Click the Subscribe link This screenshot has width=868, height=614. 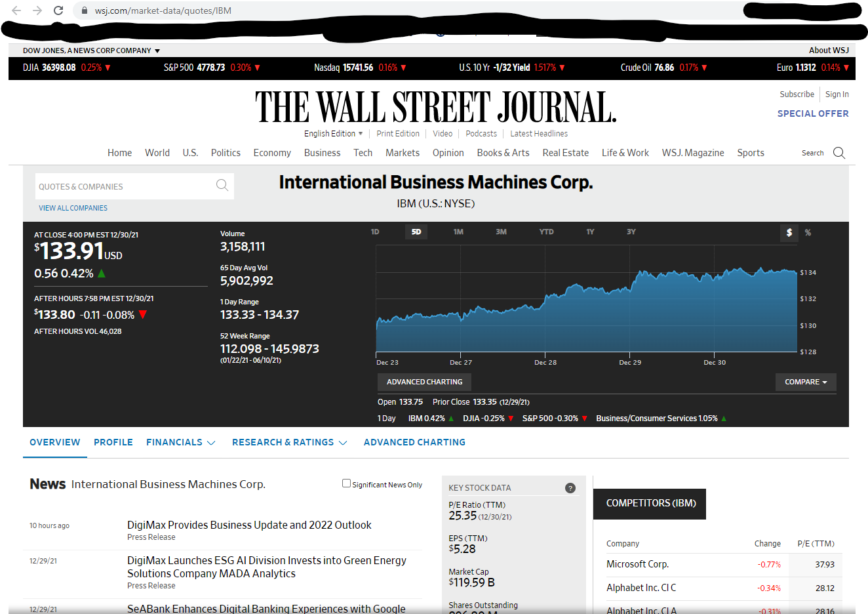coord(797,94)
